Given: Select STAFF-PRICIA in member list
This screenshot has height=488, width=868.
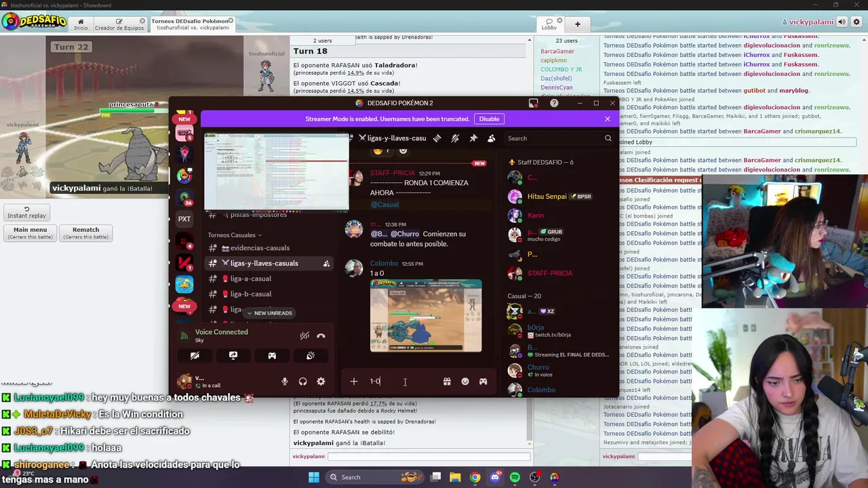Looking at the screenshot, I should [550, 273].
